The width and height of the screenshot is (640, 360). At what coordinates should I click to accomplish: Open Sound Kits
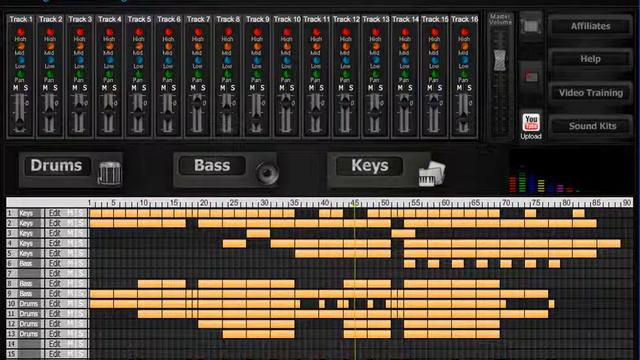pyautogui.click(x=590, y=126)
